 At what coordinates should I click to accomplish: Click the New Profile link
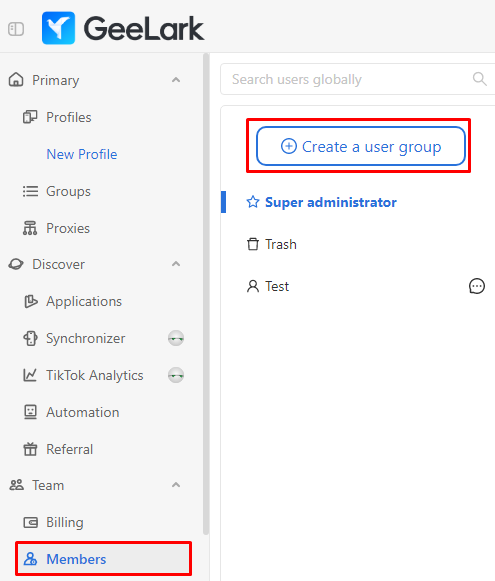(x=82, y=154)
